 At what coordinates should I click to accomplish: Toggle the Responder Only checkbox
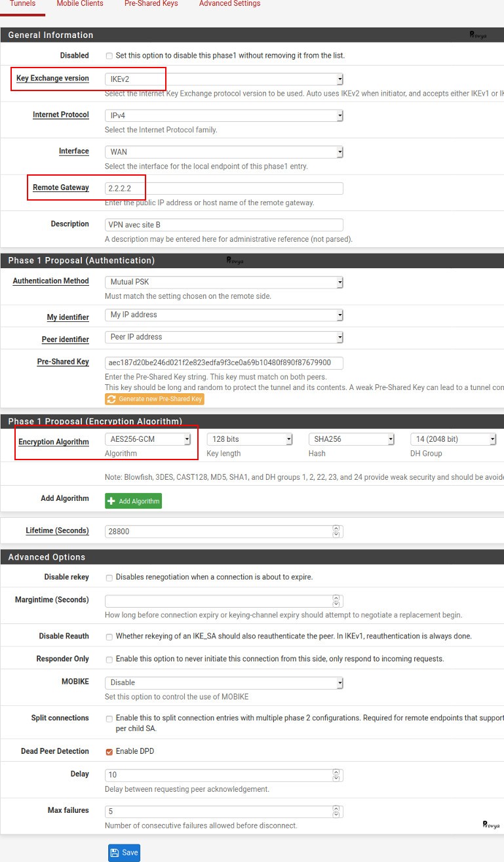pyautogui.click(x=109, y=659)
